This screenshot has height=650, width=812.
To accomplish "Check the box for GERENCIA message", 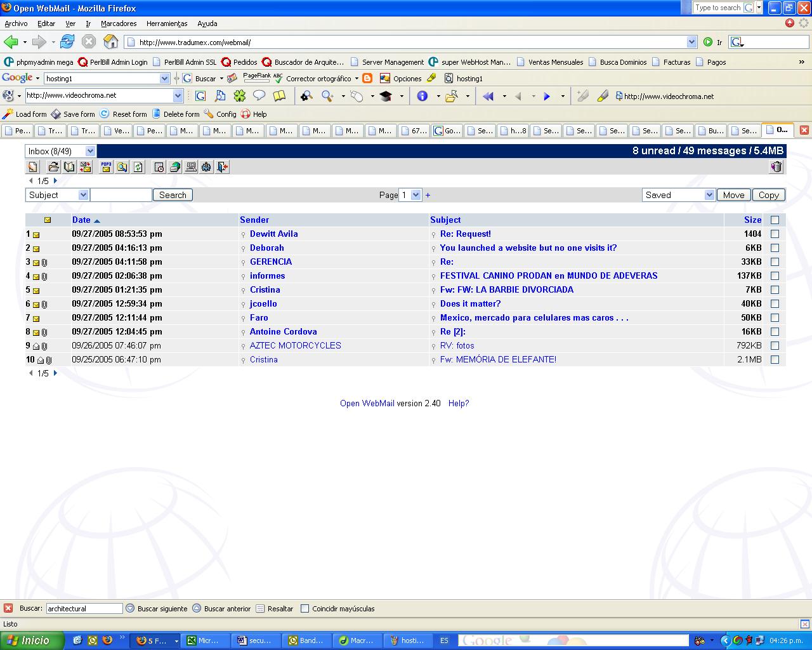I will 775,262.
